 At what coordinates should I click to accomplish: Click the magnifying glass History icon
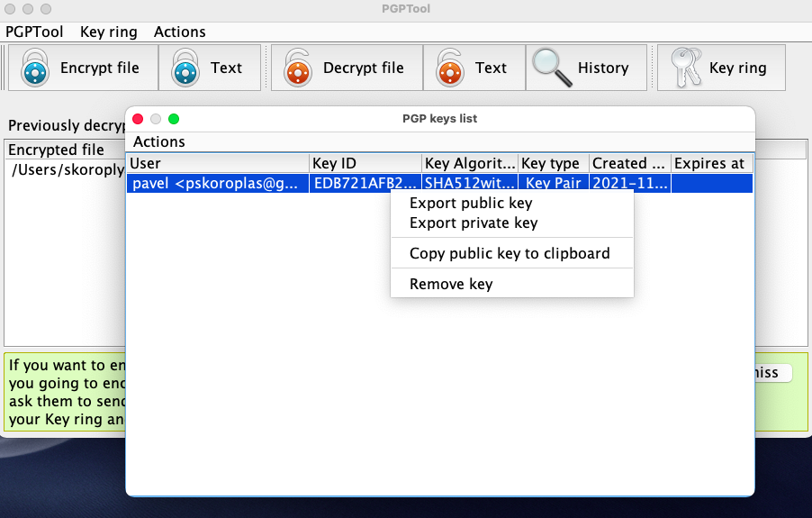pos(552,68)
